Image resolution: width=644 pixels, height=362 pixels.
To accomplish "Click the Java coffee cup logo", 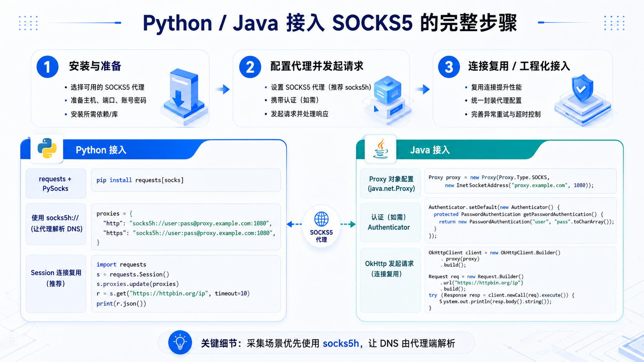I will [x=381, y=149].
